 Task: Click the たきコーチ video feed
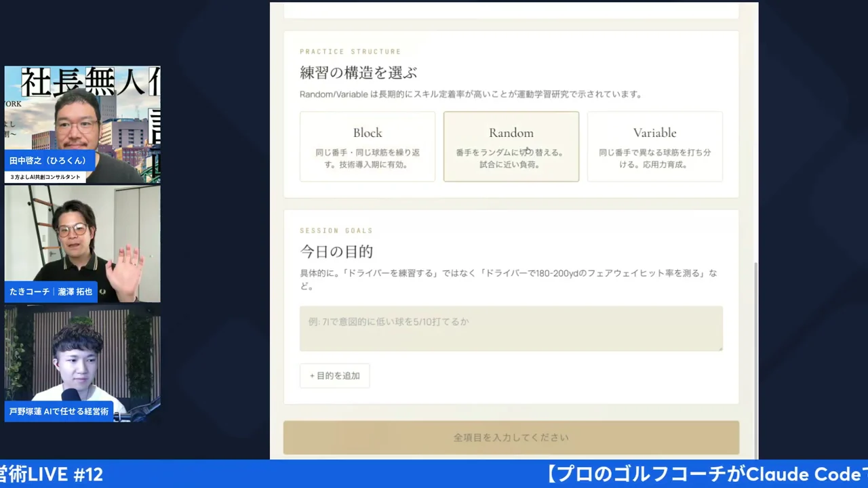tap(83, 244)
